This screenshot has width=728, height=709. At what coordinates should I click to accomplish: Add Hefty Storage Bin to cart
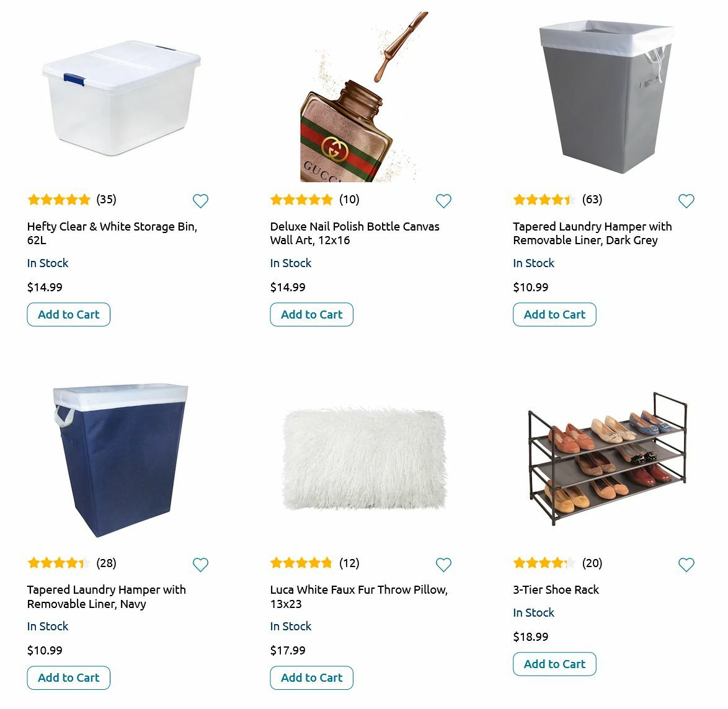pyautogui.click(x=68, y=314)
